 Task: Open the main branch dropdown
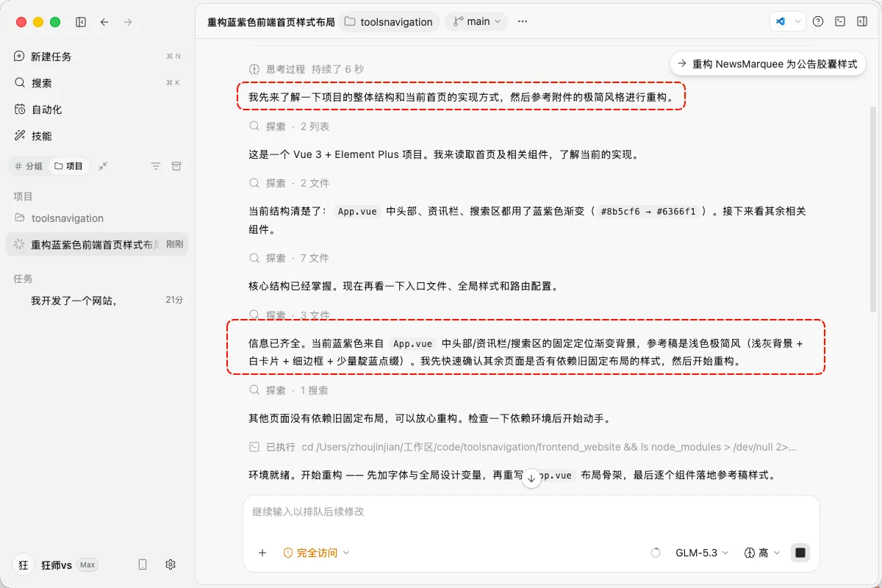click(x=478, y=21)
